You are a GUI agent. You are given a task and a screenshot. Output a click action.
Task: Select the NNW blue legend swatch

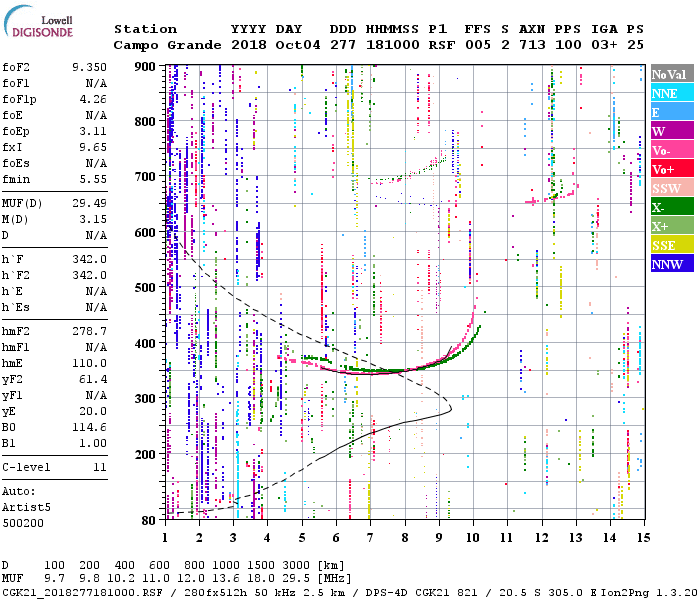(672, 263)
